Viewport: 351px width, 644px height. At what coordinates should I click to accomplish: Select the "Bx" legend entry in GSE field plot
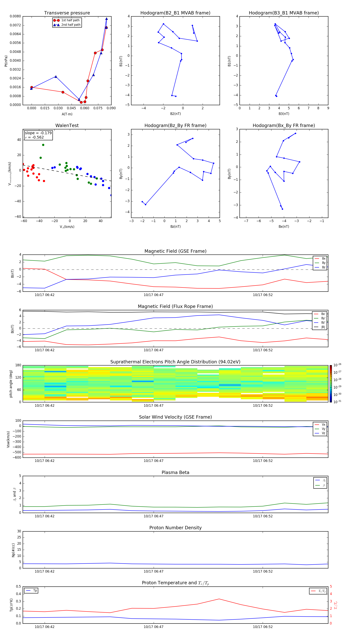click(x=320, y=259)
